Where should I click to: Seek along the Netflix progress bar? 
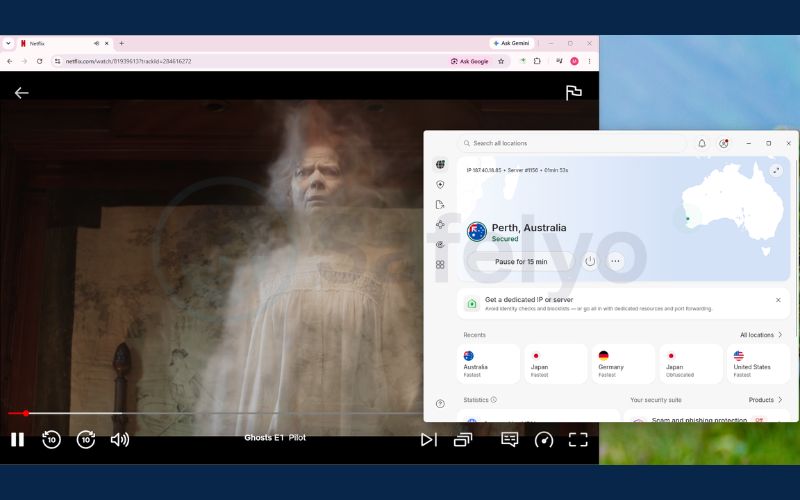(x=215, y=413)
